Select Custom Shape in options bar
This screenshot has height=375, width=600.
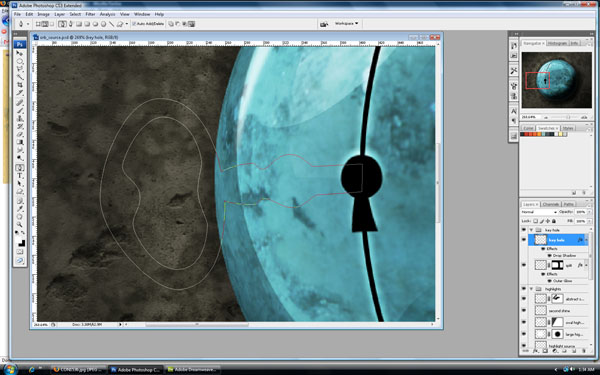pos(120,24)
